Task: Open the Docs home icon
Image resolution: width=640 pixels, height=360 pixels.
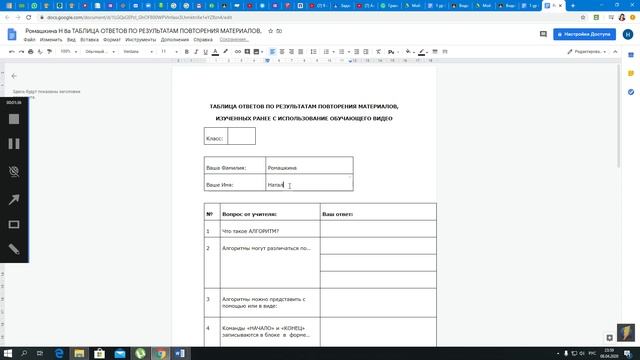Action: pos(12,34)
